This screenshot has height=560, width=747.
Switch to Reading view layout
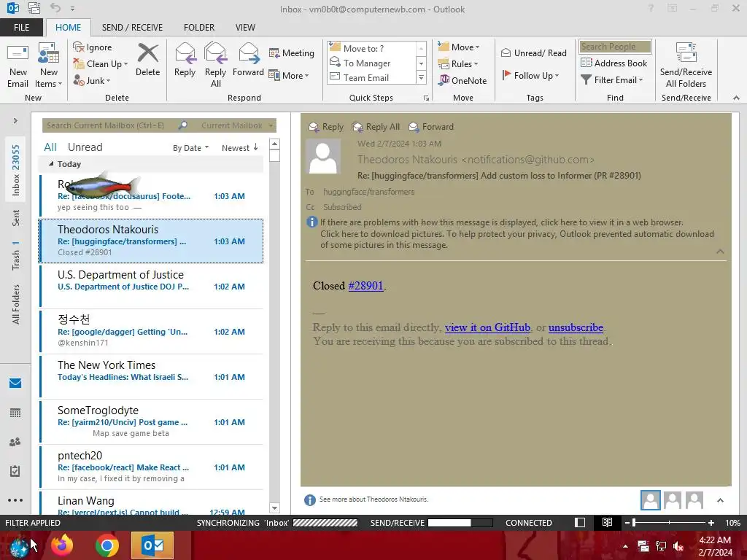pos(607,522)
